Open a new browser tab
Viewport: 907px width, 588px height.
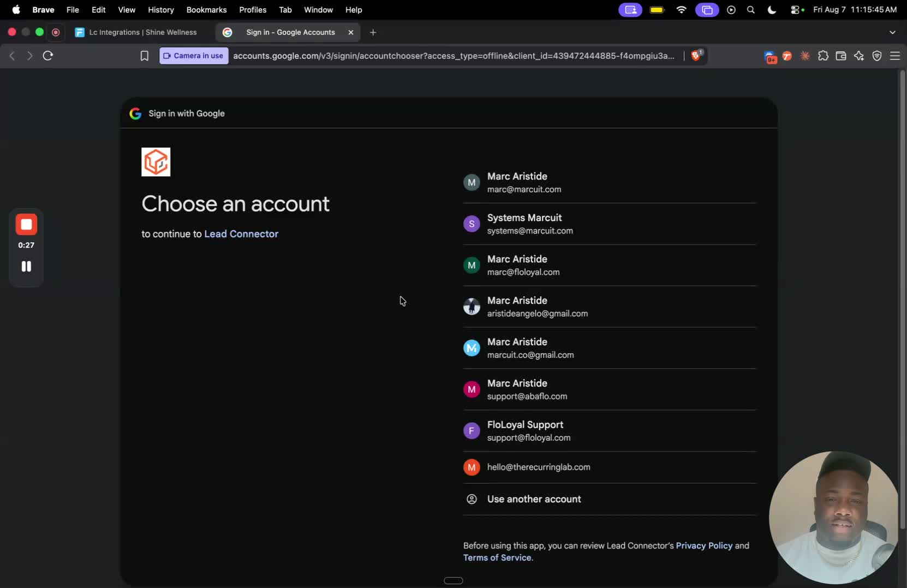pos(373,32)
